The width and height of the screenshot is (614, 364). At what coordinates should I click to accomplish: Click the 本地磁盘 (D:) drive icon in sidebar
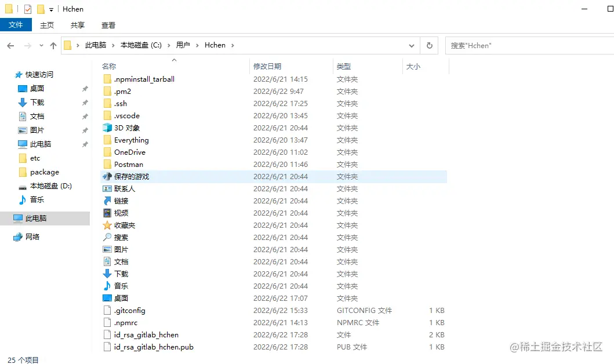[x=23, y=186]
